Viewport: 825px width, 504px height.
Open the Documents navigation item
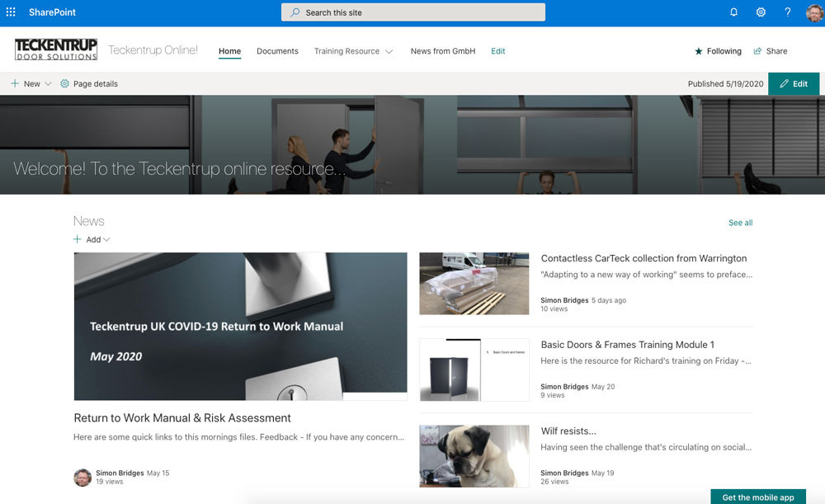click(x=277, y=51)
